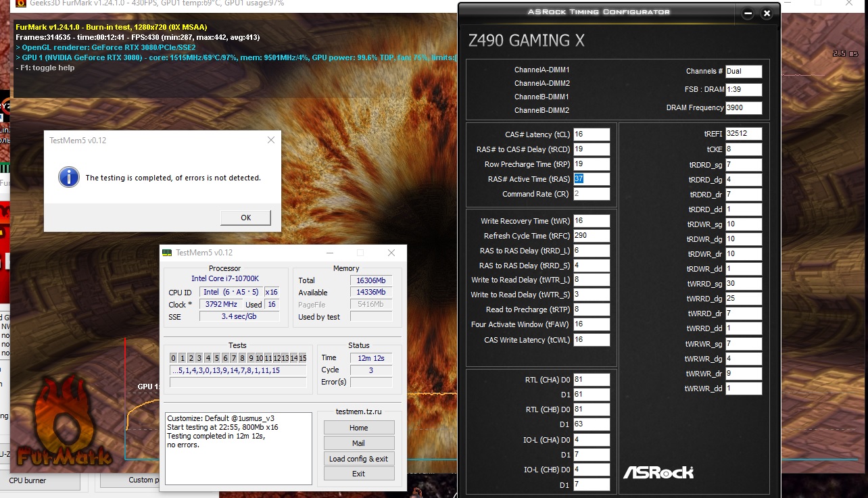Click the tWRWR_dd value field
Image resolution: width=868 pixels, height=498 pixels.
pos(744,389)
